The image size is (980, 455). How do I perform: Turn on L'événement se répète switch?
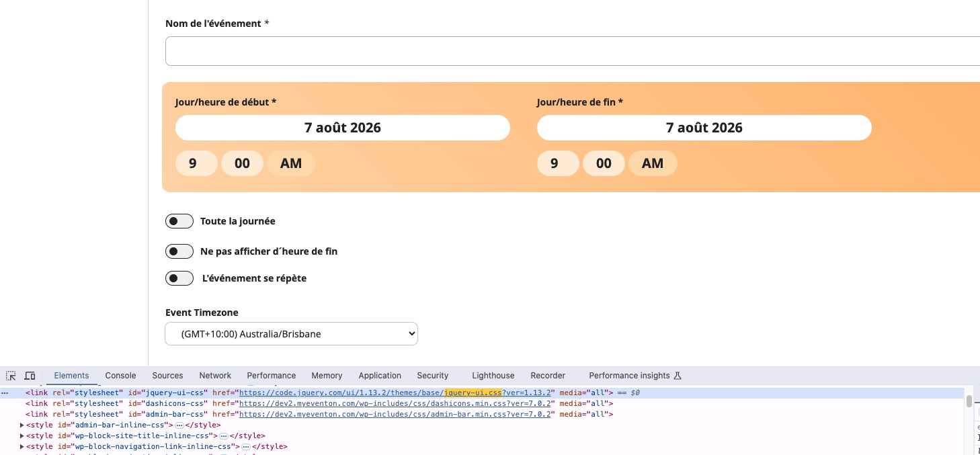tap(179, 278)
